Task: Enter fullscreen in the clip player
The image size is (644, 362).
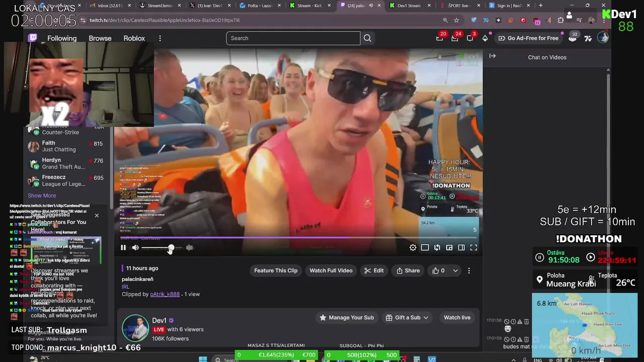Action: coord(473,247)
